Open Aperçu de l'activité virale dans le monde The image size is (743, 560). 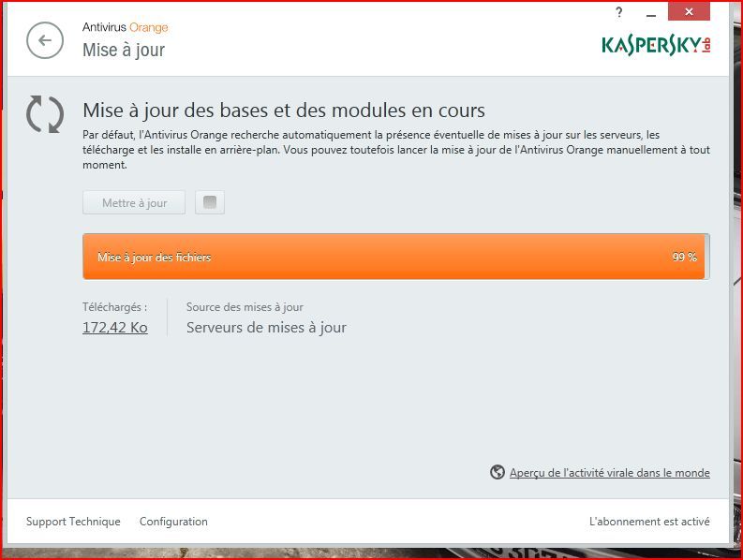click(610, 472)
